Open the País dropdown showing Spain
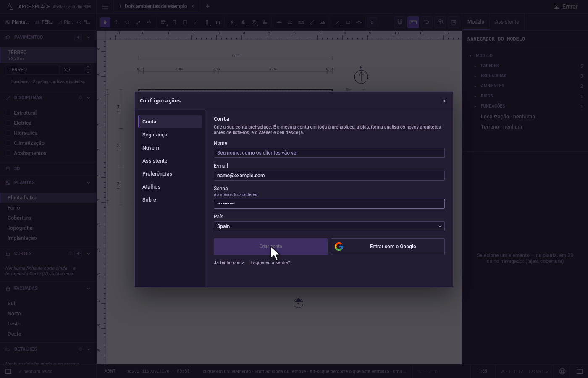The height and width of the screenshot is (378, 588). (329, 226)
